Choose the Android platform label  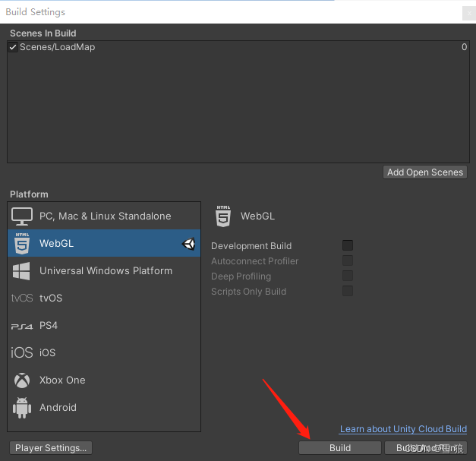pos(58,408)
